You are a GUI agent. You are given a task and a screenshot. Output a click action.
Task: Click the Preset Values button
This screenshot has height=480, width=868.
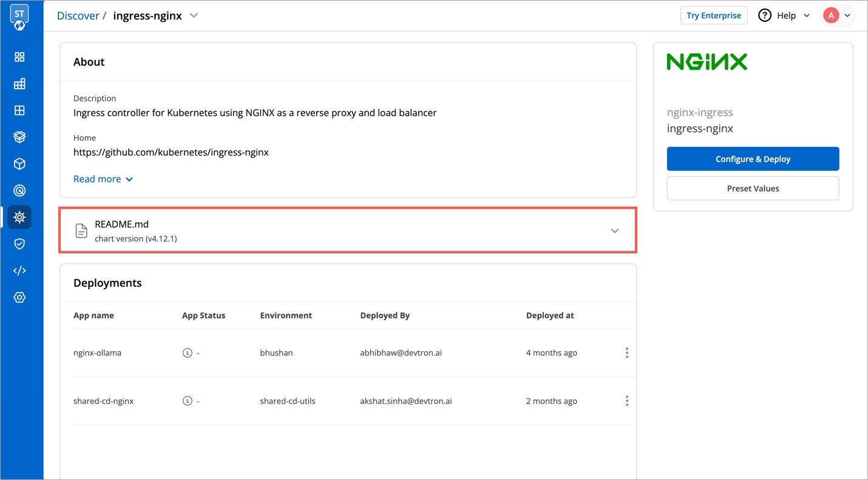point(753,188)
